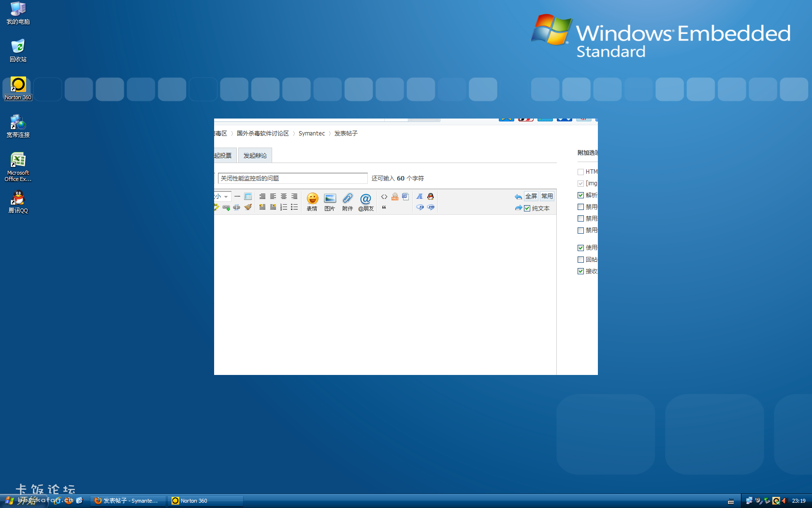This screenshot has width=812, height=508.
Task: Toggle the 回帖 checkbox in sidebar
Action: click(x=580, y=260)
